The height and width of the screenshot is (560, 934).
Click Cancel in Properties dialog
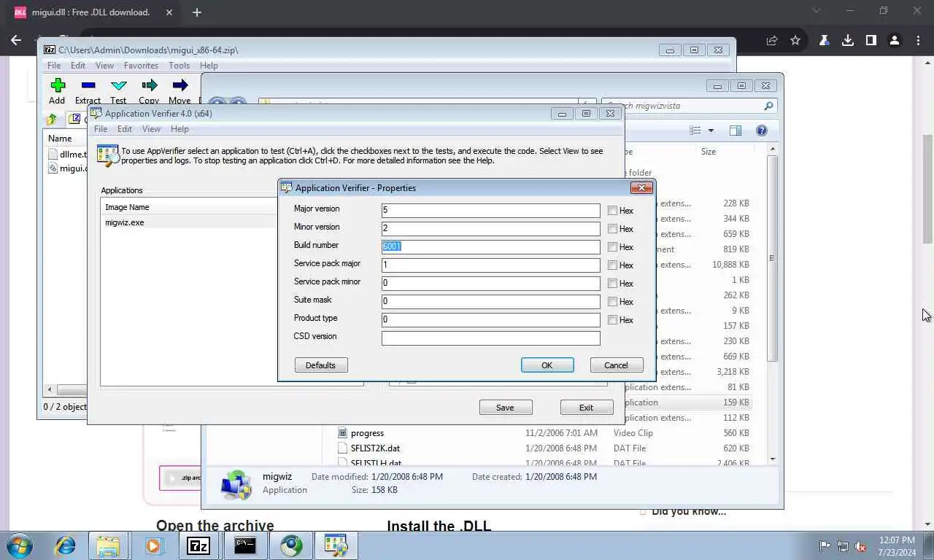pyautogui.click(x=616, y=365)
